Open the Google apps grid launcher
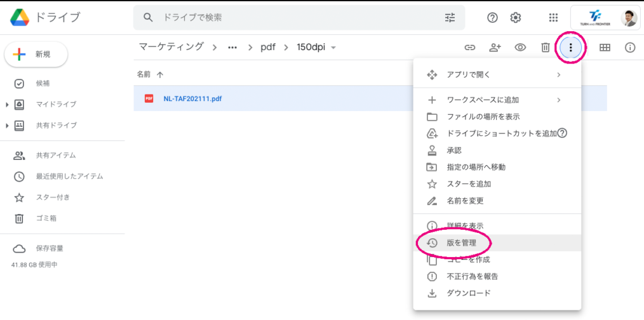The image size is (644, 320). point(553,18)
